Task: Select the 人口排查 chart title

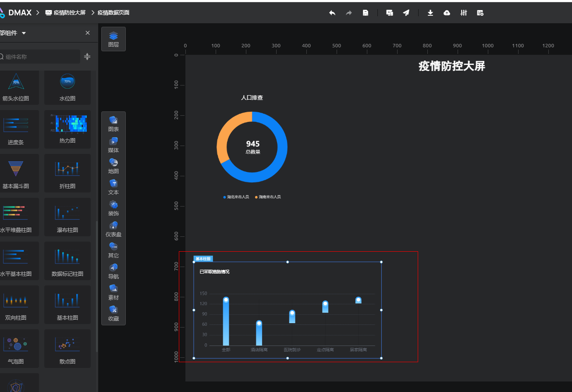Action: [x=252, y=98]
